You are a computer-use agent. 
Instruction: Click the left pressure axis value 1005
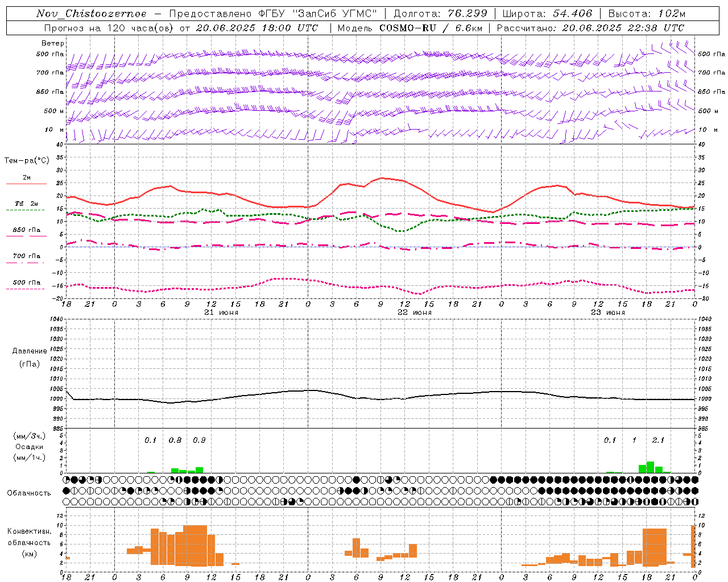56,389
